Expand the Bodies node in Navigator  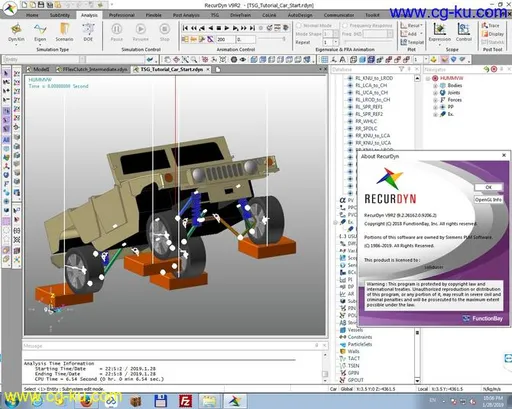[x=435, y=86]
